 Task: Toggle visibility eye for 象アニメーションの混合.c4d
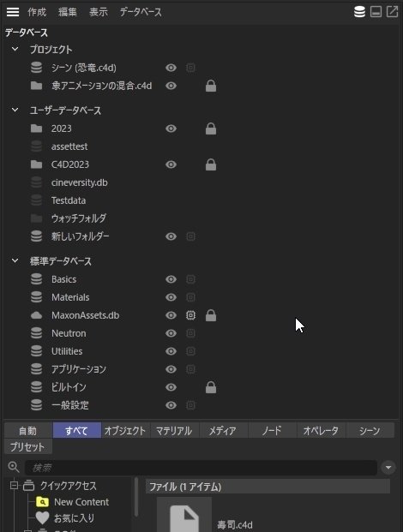[x=171, y=86]
